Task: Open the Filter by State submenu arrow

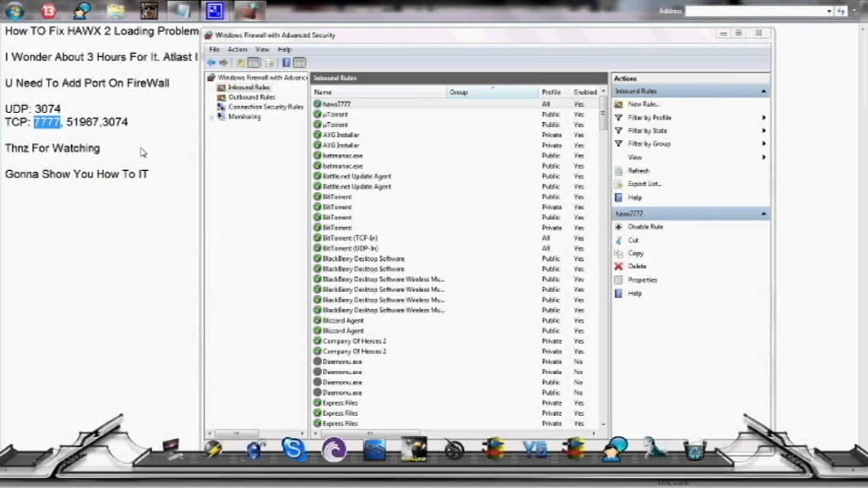Action: click(x=764, y=131)
